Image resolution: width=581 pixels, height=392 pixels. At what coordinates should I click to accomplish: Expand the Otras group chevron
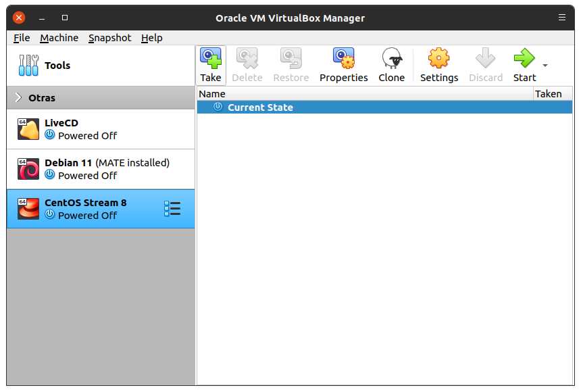[18, 98]
